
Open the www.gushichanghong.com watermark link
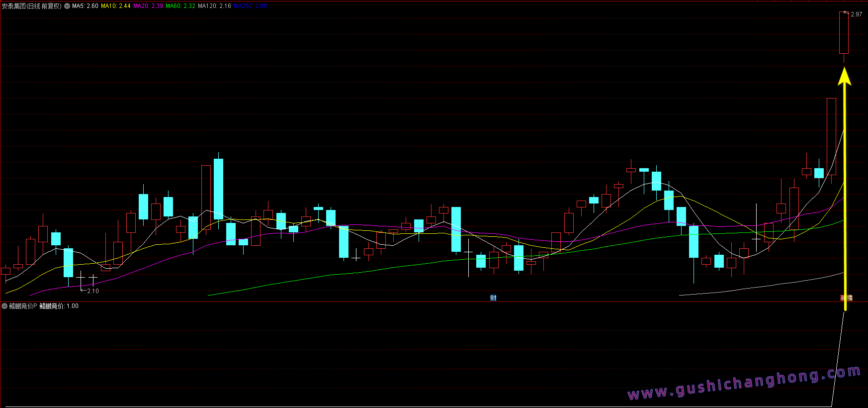pos(744,384)
